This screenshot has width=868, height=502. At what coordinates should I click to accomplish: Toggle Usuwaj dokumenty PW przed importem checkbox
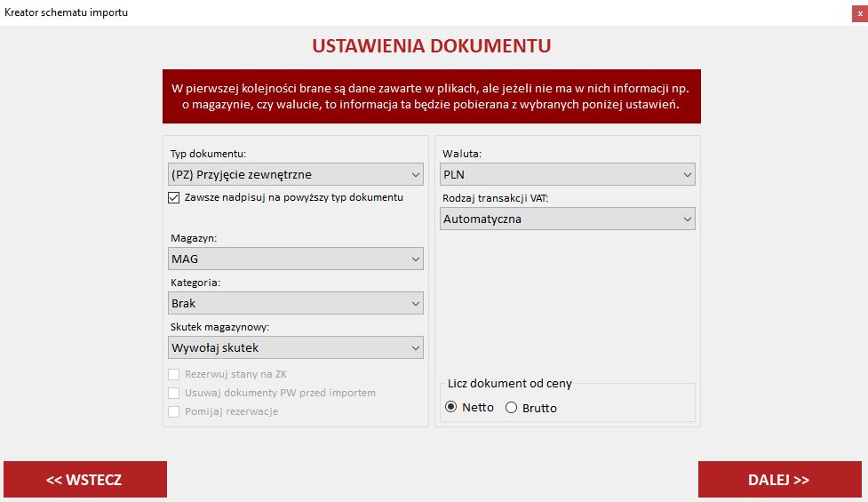click(174, 393)
